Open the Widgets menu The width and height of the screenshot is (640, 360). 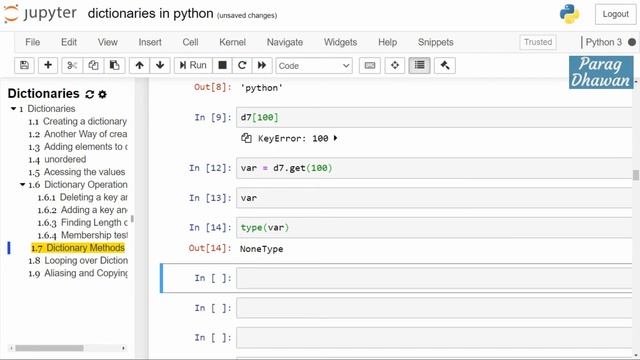tap(340, 42)
